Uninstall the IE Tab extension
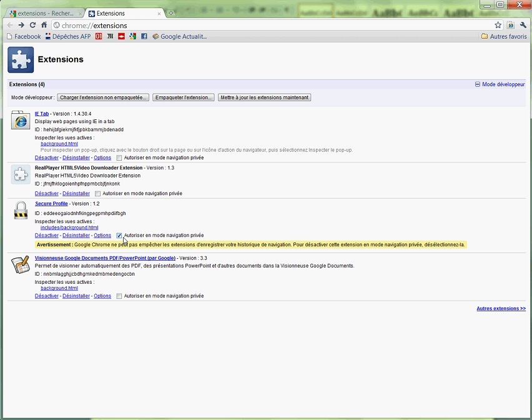The height and width of the screenshot is (420, 532). pos(76,157)
